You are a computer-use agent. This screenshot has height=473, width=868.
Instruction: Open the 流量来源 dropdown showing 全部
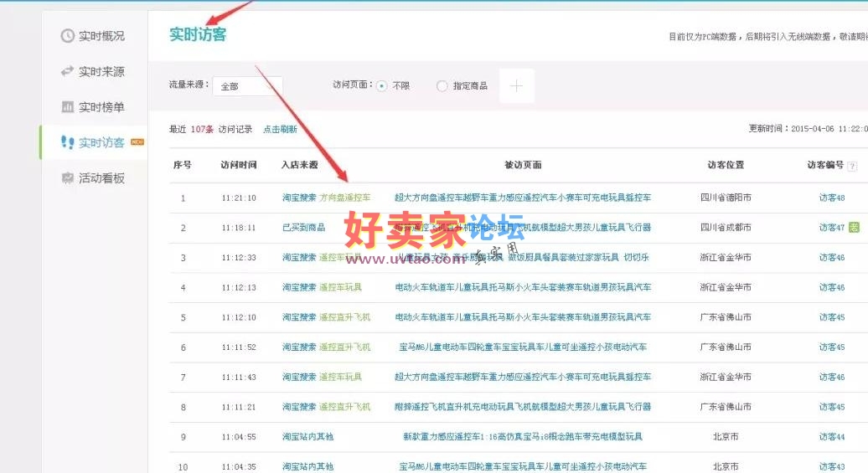coord(247,86)
